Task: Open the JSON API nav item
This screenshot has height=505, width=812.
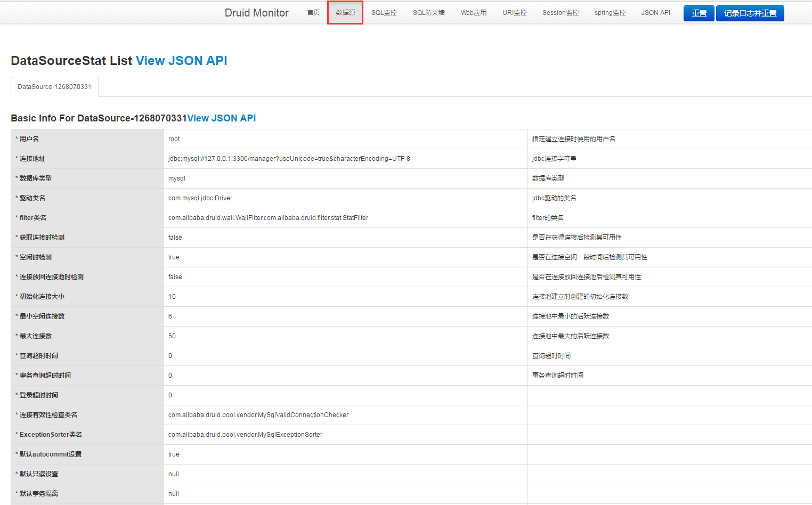Action: pos(655,13)
